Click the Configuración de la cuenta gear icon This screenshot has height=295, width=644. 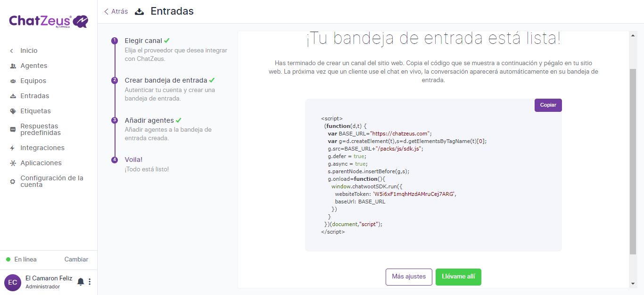tap(13, 182)
